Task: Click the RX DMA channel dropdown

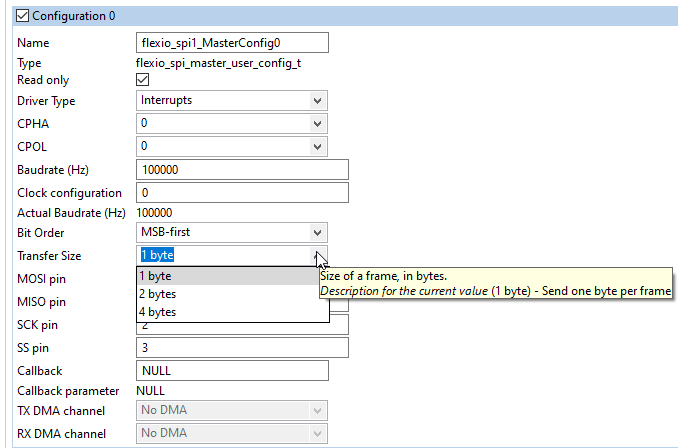Action: click(231, 433)
